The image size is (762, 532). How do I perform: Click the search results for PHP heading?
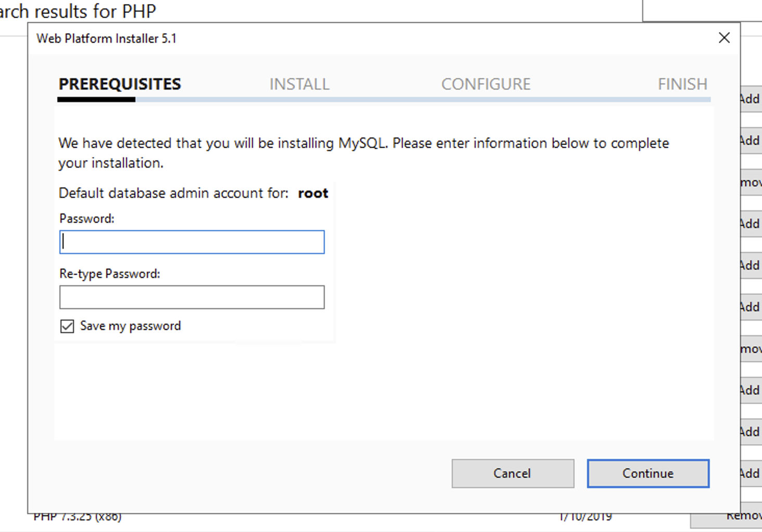point(78,11)
